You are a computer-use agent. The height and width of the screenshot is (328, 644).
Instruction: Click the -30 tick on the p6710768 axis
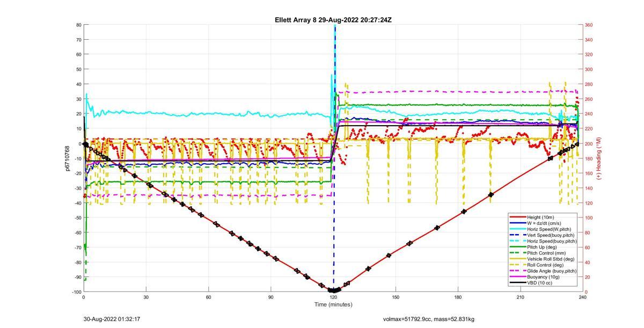[x=77, y=188]
